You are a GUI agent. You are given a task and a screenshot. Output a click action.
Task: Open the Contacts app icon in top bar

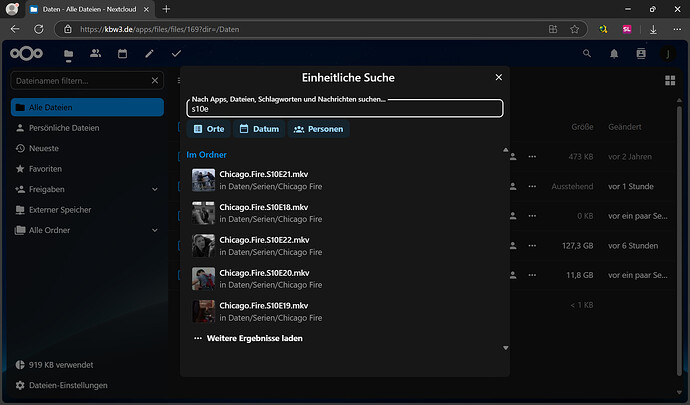(x=95, y=53)
